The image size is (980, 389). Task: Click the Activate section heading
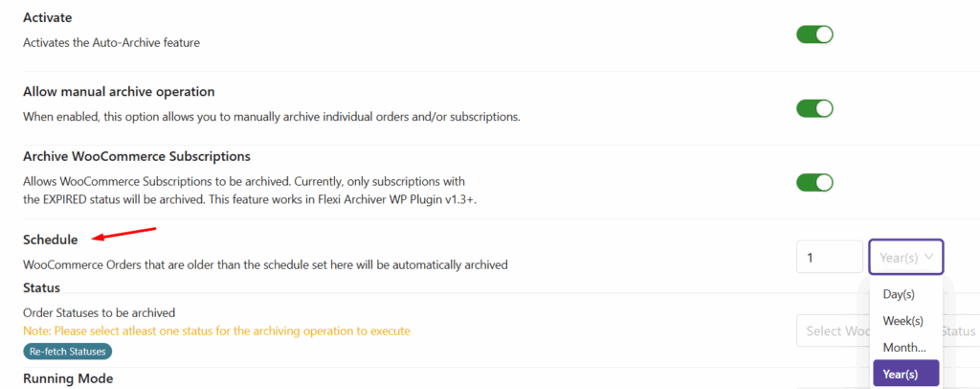click(x=47, y=18)
